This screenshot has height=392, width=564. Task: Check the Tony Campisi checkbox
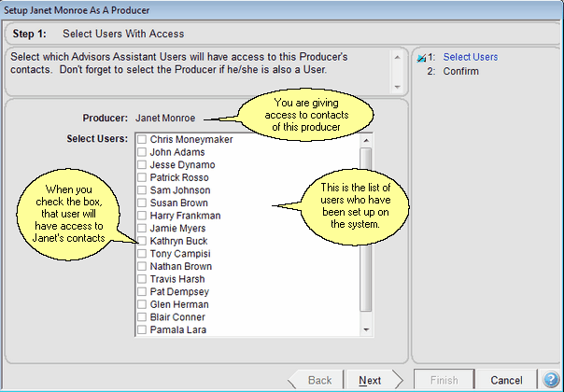tap(142, 254)
